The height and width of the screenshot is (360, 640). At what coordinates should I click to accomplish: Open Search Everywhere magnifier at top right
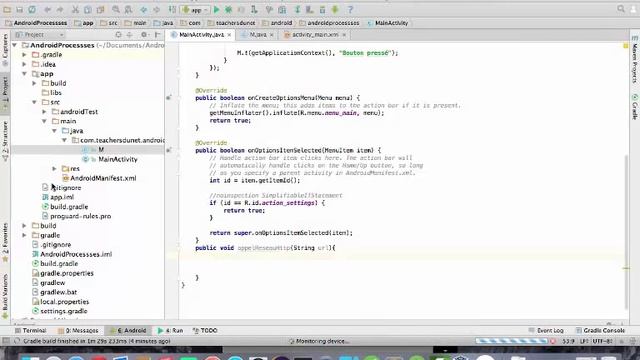pyautogui.click(x=621, y=9)
